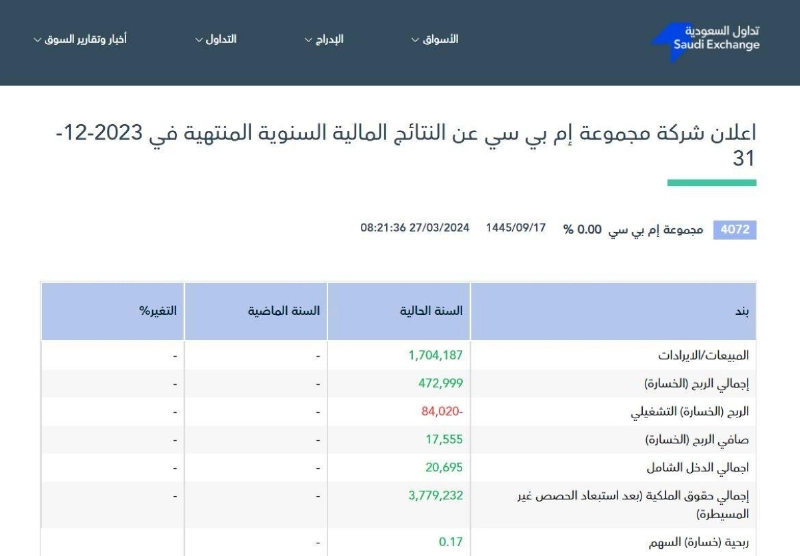This screenshot has height=556, width=800.
Task: Expand chevron next to الإدراج
Action: 308,40
